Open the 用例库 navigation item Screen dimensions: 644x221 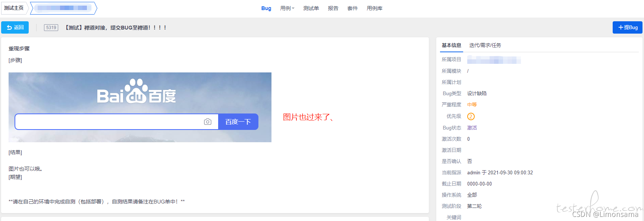click(374, 8)
